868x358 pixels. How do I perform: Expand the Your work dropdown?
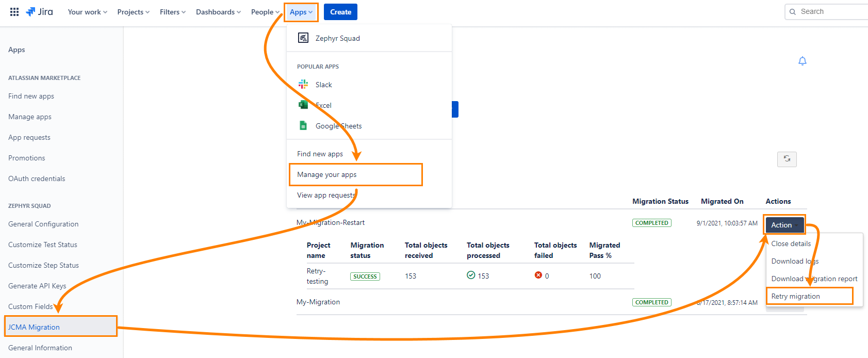[x=87, y=12]
